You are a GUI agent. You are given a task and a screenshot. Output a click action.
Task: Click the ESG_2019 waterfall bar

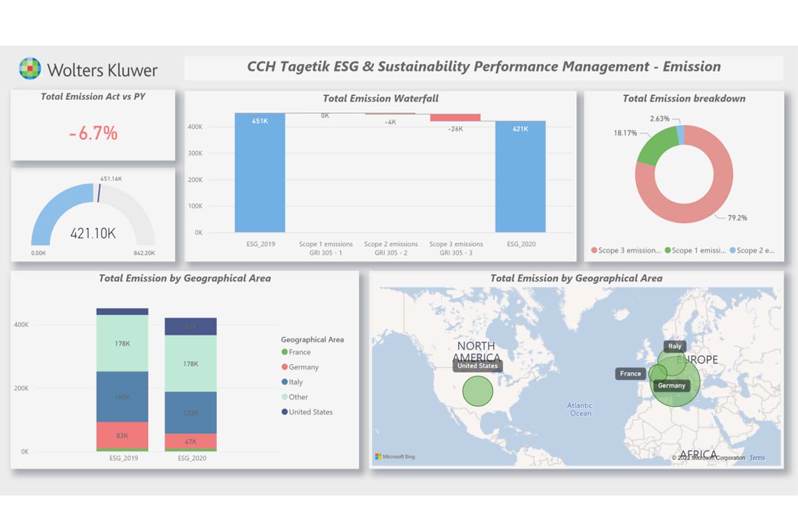pyautogui.click(x=260, y=172)
